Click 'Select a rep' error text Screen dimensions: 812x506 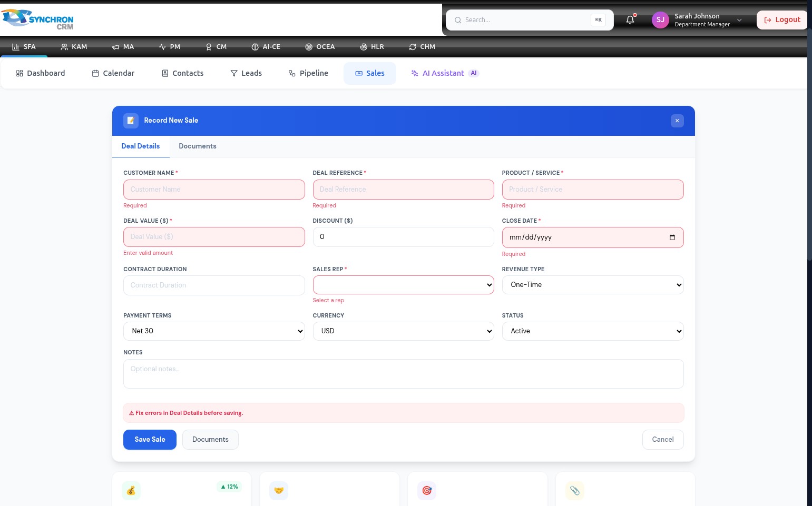click(x=328, y=301)
